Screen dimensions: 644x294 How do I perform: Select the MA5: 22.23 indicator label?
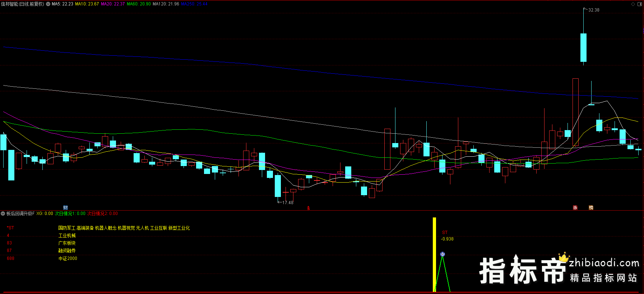[x=62, y=4]
